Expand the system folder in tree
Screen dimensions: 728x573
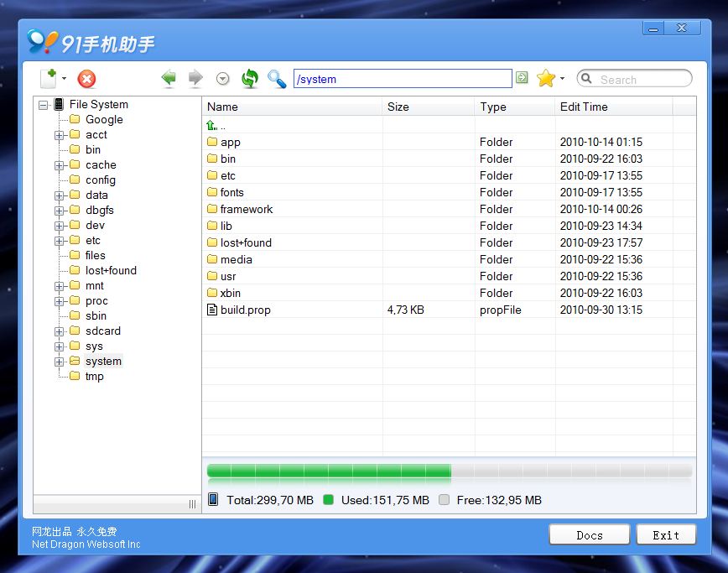coord(59,362)
